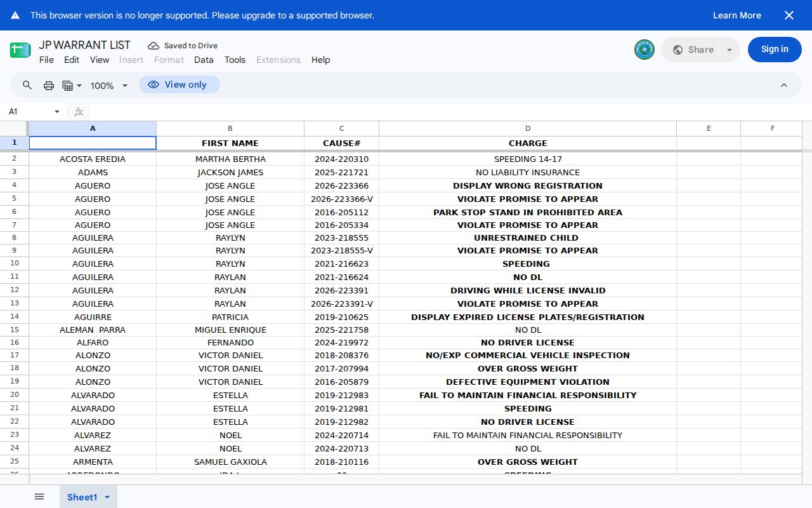
Task: Click the Share button
Action: (690, 50)
